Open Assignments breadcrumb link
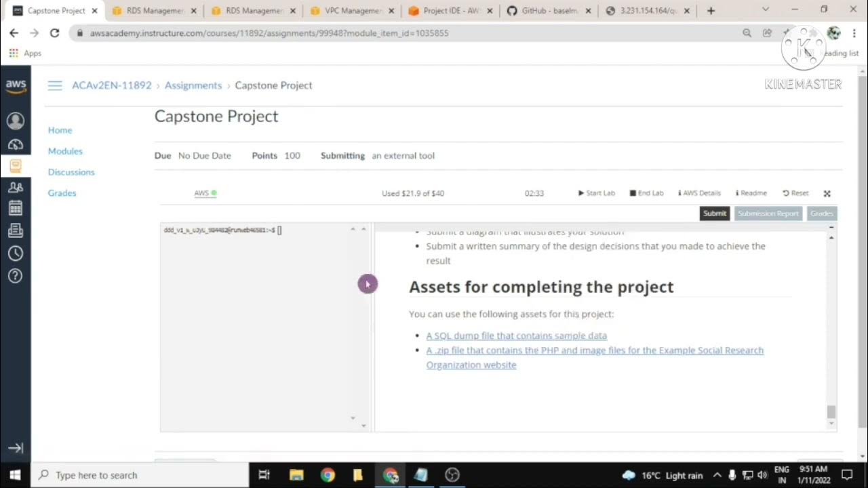 pos(193,85)
